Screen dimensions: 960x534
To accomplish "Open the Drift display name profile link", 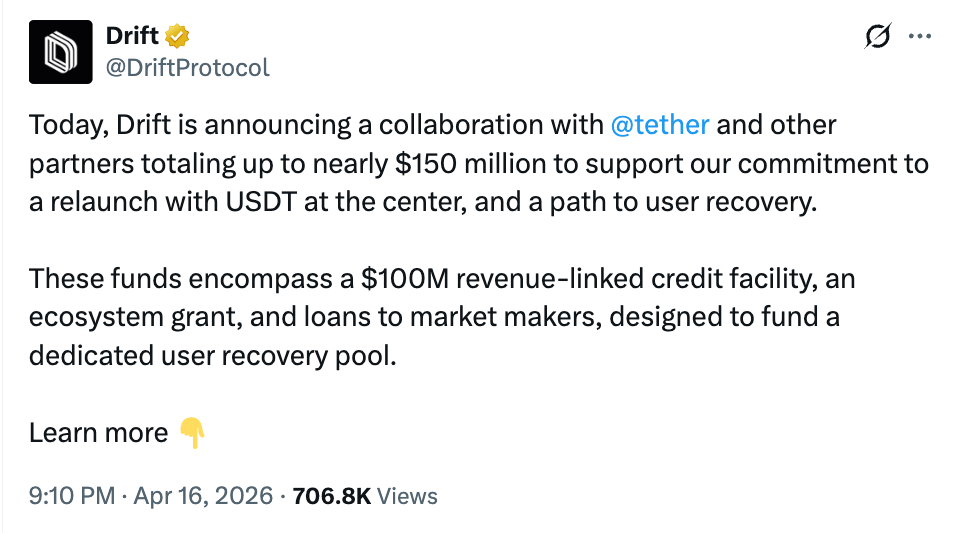I will coord(133,37).
